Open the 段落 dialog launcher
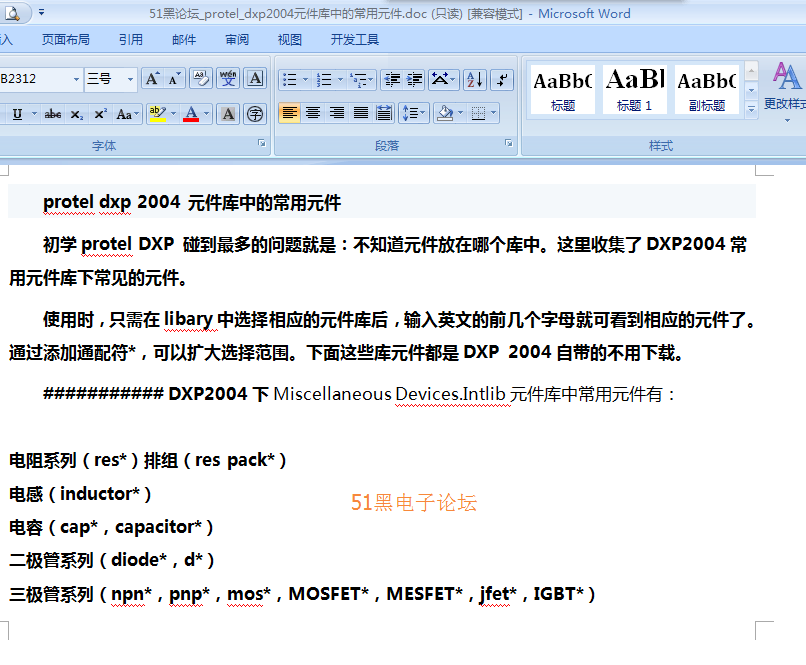Screen dimensions: 806x665 click(508, 143)
